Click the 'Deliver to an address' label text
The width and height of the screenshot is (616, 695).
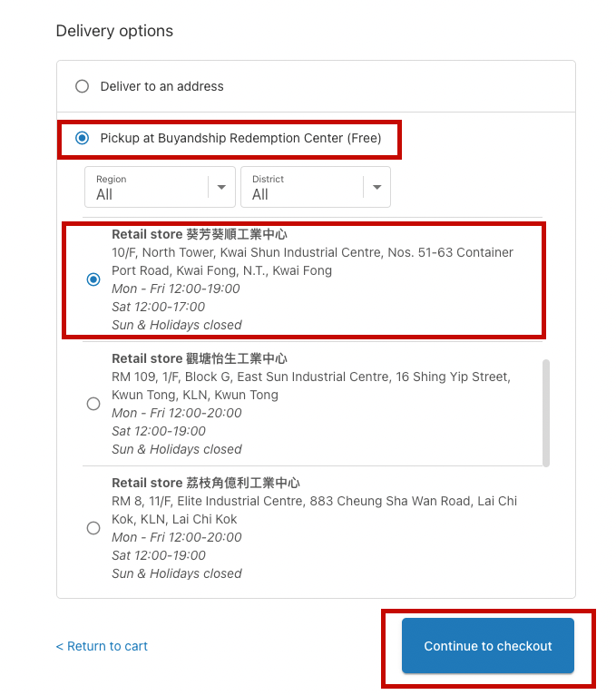[x=161, y=87]
